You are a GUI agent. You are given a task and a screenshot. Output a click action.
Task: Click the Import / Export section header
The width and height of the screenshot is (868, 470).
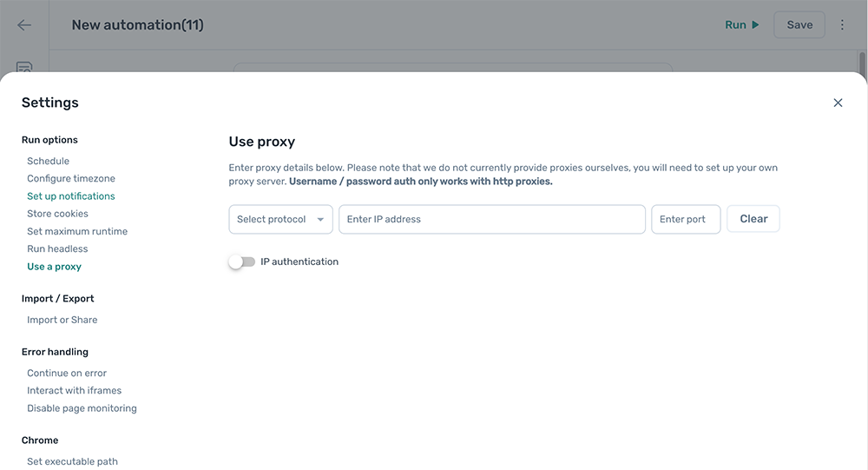click(57, 299)
